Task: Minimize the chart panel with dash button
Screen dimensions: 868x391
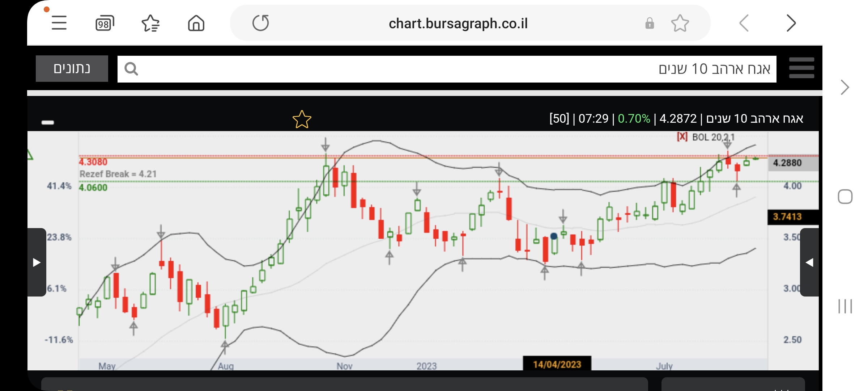Action: 48,122
